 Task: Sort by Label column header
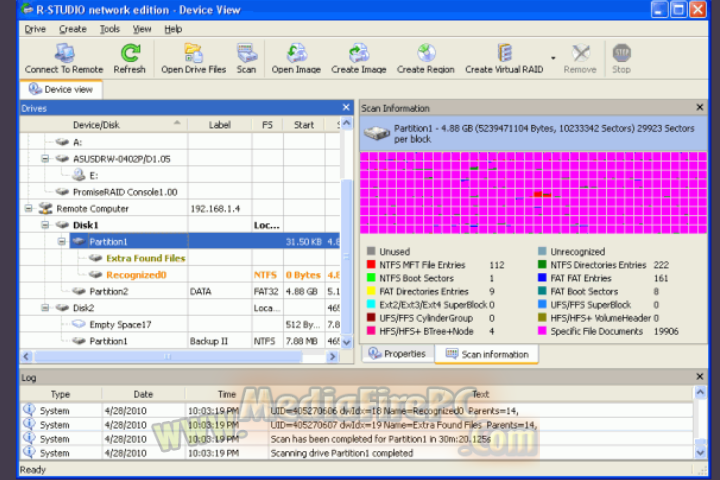[220, 125]
